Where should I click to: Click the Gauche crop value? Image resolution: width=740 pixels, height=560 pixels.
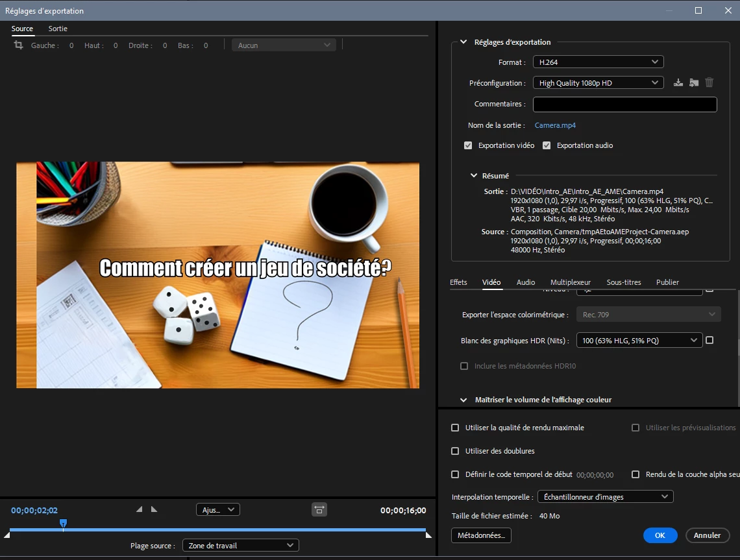pos(71,45)
